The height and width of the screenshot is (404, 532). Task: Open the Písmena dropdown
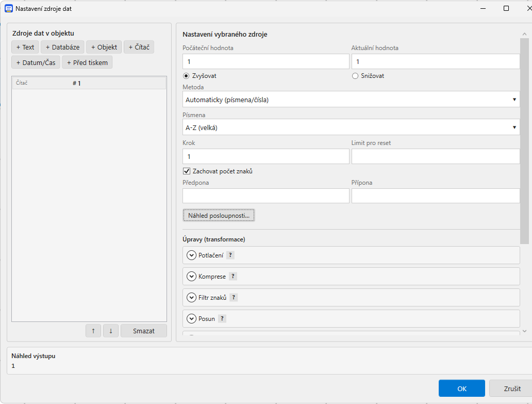[351, 127]
